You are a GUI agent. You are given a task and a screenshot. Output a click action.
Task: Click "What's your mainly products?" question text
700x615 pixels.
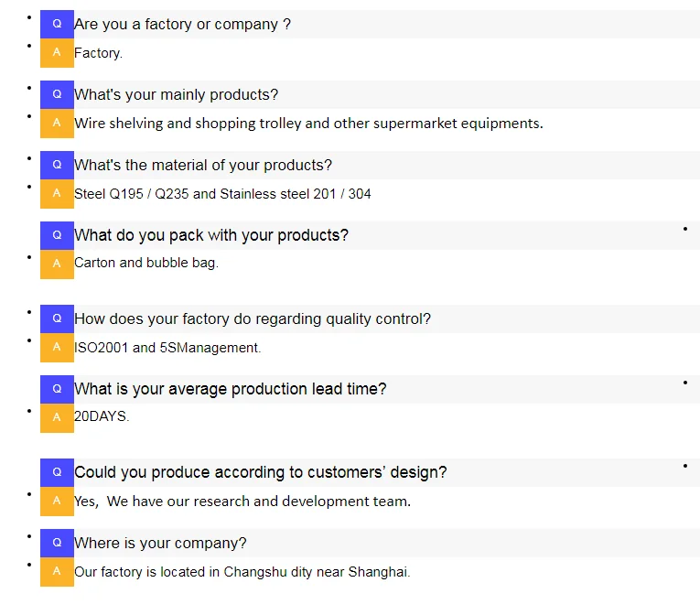point(176,94)
